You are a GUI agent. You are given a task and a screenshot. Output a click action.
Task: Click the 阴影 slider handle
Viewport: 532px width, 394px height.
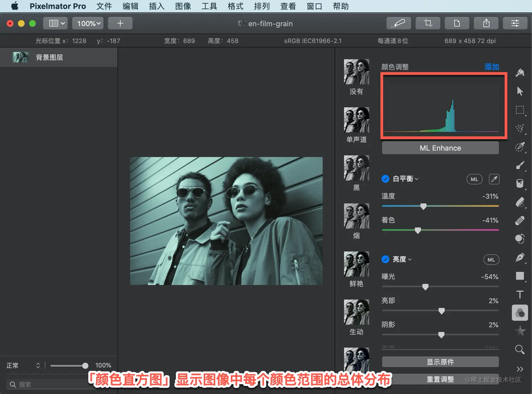tap(441, 335)
